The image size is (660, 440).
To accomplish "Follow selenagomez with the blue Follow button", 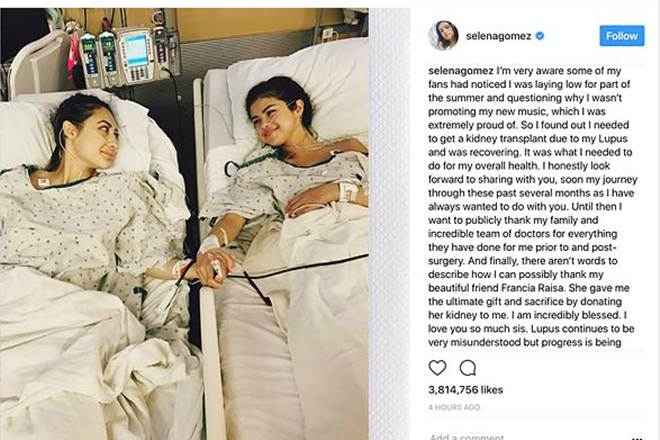I will coord(622,36).
